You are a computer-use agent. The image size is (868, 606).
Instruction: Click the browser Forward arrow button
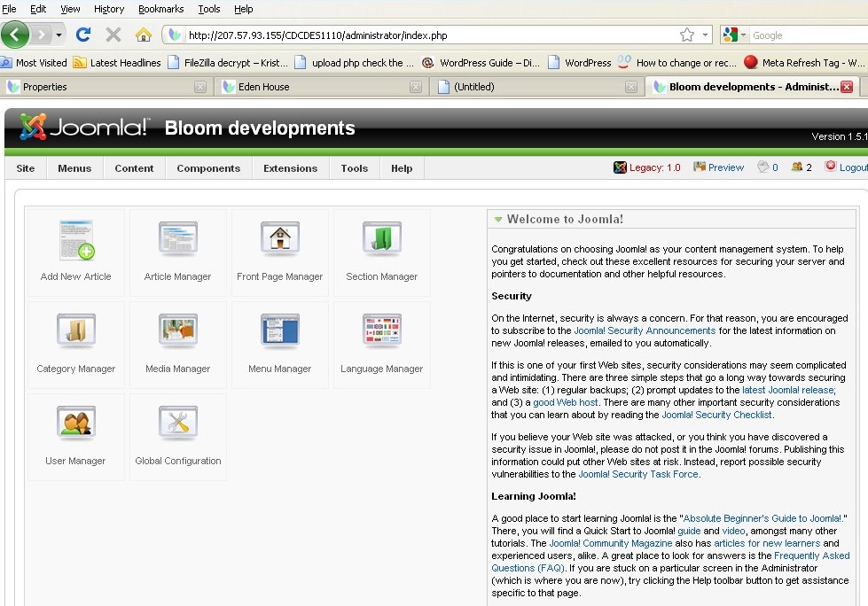click(41, 35)
